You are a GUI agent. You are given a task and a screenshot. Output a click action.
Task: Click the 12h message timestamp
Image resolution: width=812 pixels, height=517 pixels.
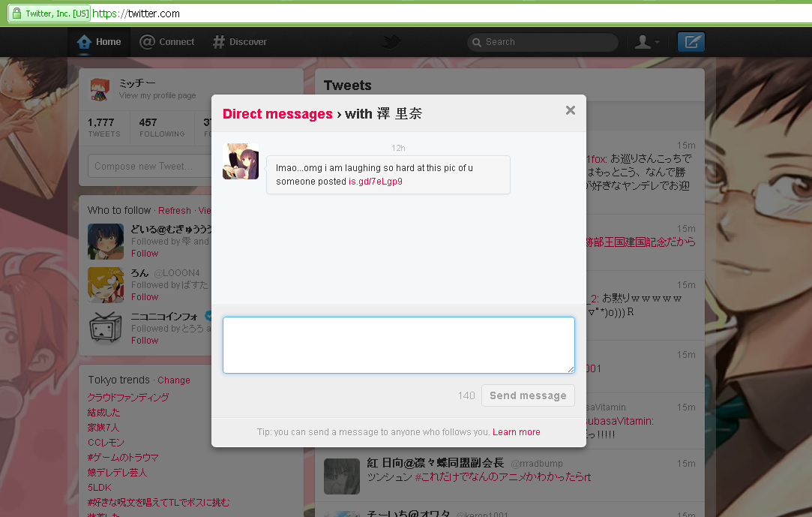(398, 148)
